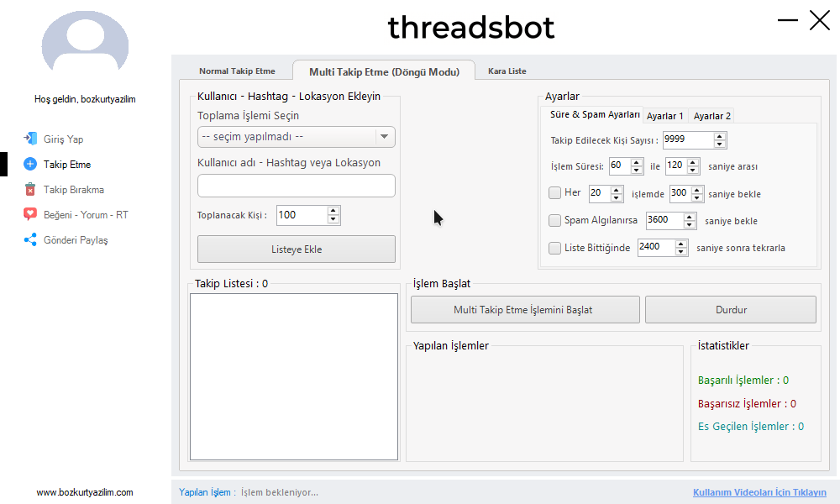Image resolution: width=840 pixels, height=504 pixels.
Task: Switch to the Ayarlar 2 tab
Action: pos(712,116)
